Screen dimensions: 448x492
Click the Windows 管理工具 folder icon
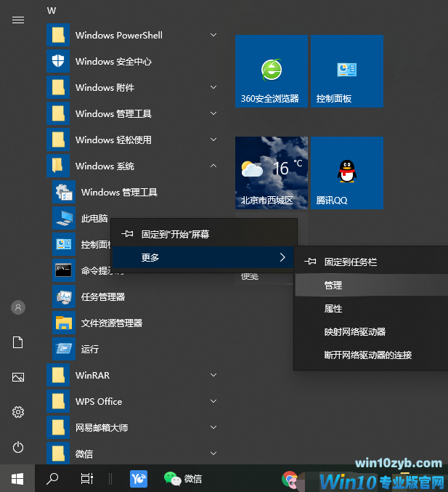pyautogui.click(x=58, y=113)
